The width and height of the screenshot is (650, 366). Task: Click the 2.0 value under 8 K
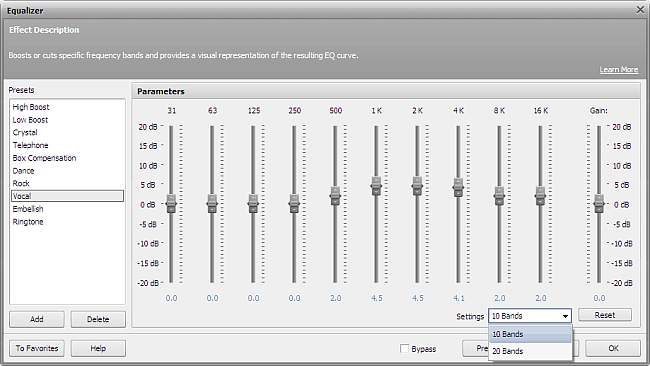click(500, 298)
